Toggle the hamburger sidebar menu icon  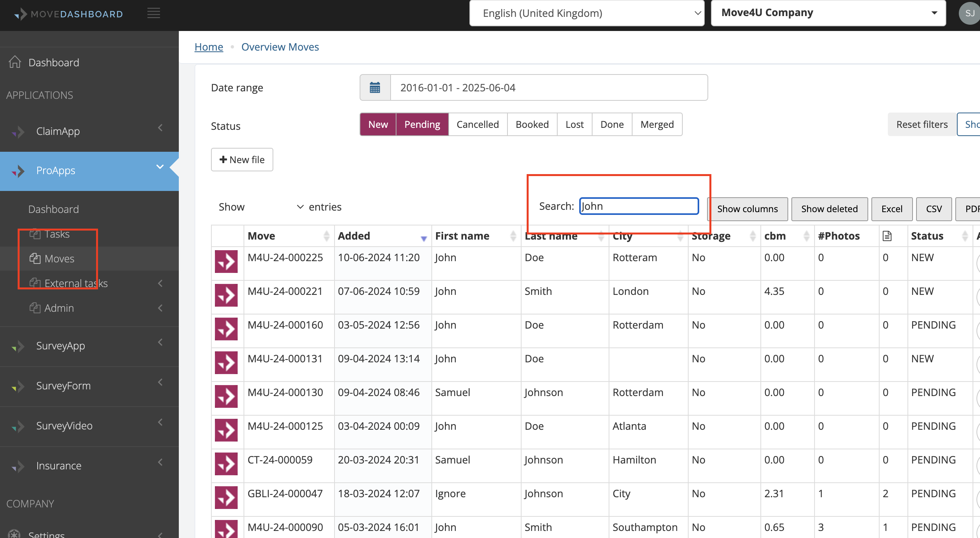click(154, 13)
